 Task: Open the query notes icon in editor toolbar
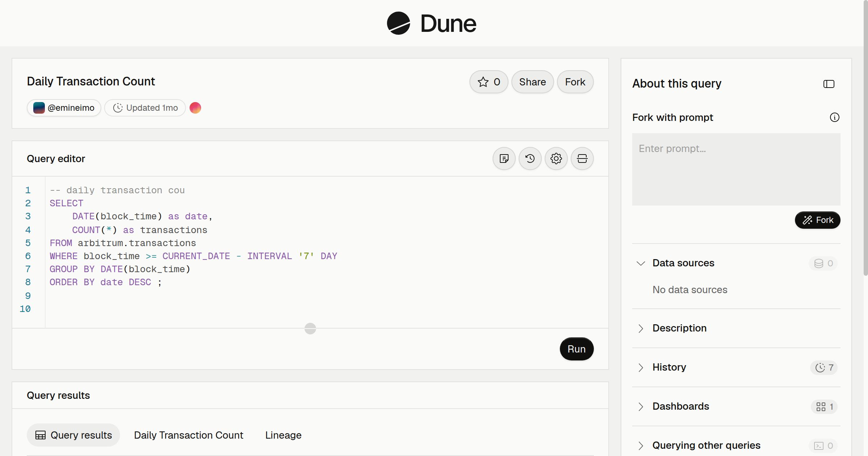click(504, 159)
